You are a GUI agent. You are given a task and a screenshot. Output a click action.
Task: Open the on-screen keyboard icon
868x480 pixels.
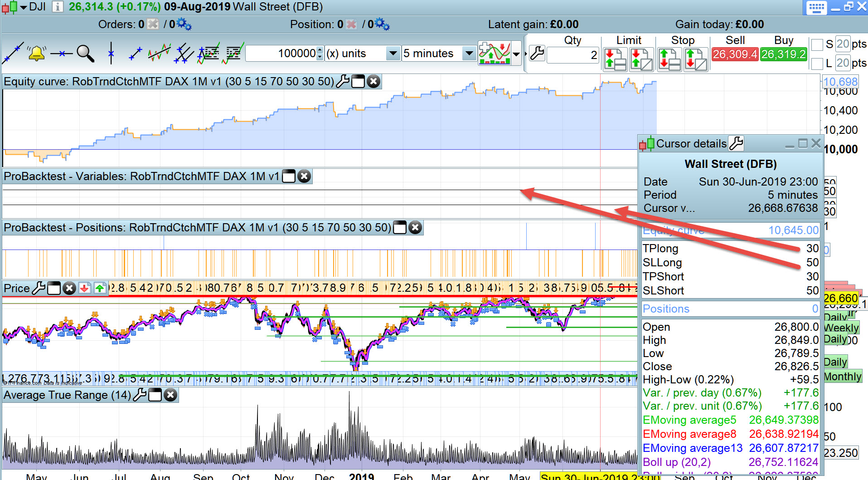click(x=817, y=8)
